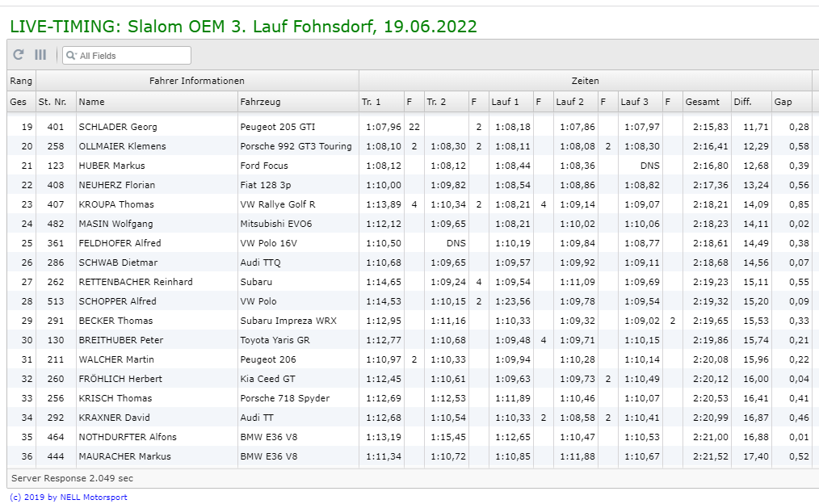Click the NELL Motorsport copyright link

coord(68,498)
